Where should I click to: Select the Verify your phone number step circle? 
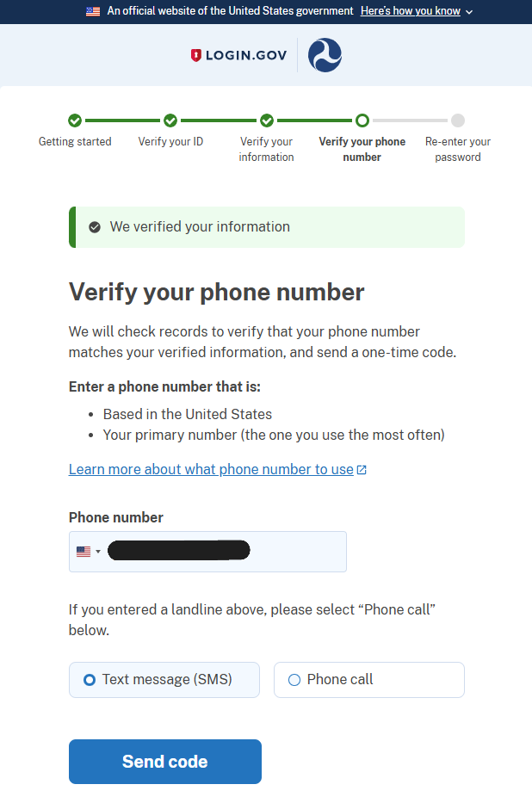tap(362, 120)
